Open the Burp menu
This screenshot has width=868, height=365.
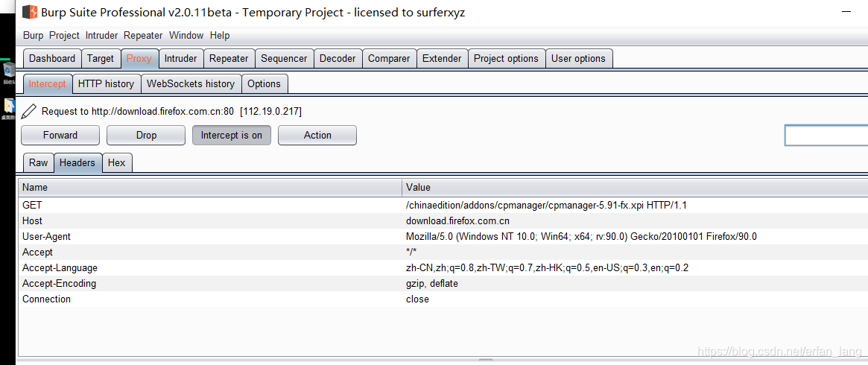(x=34, y=36)
